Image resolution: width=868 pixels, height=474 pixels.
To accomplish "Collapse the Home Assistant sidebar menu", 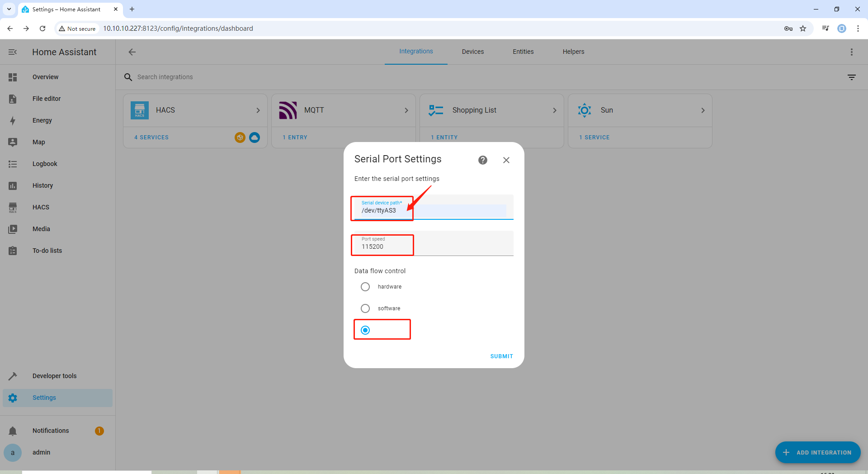I will (13, 52).
